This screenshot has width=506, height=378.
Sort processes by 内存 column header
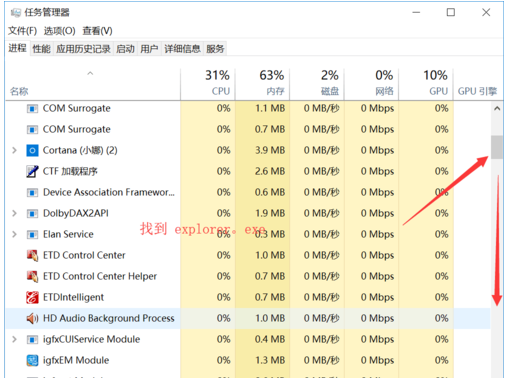click(x=263, y=83)
